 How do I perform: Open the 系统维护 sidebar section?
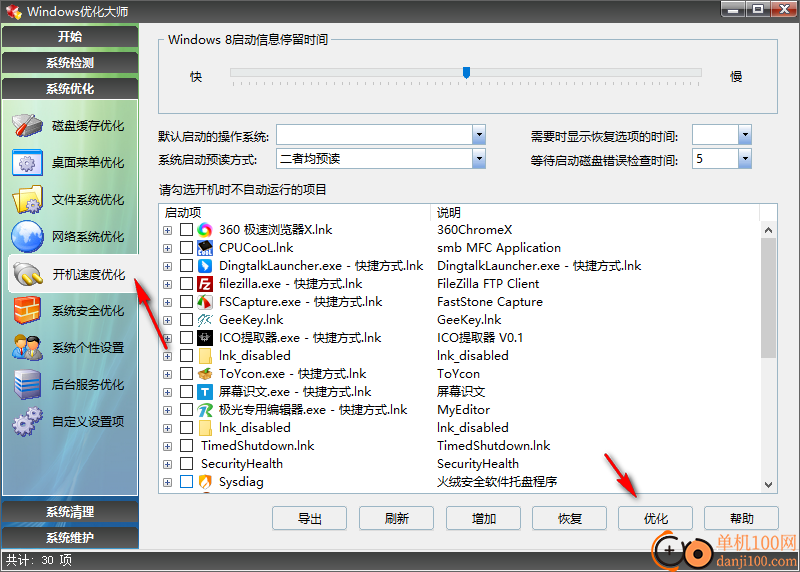point(70,537)
